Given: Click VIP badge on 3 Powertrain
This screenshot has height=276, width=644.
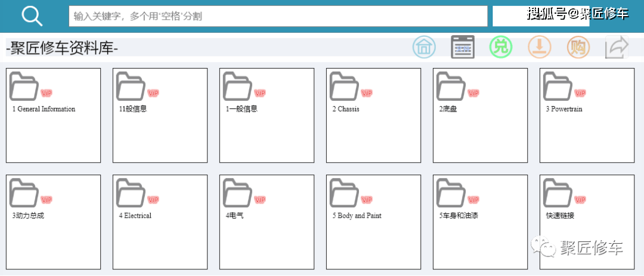Looking at the screenshot, I should click(x=580, y=93).
